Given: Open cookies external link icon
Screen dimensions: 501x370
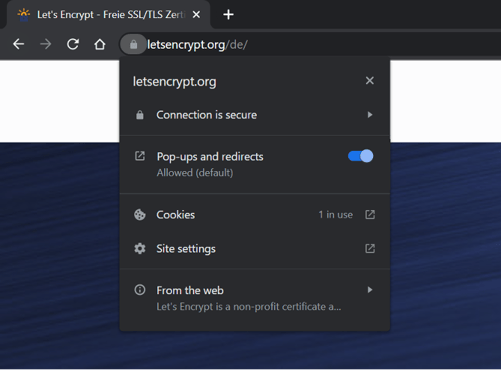Looking at the screenshot, I should click(370, 215).
